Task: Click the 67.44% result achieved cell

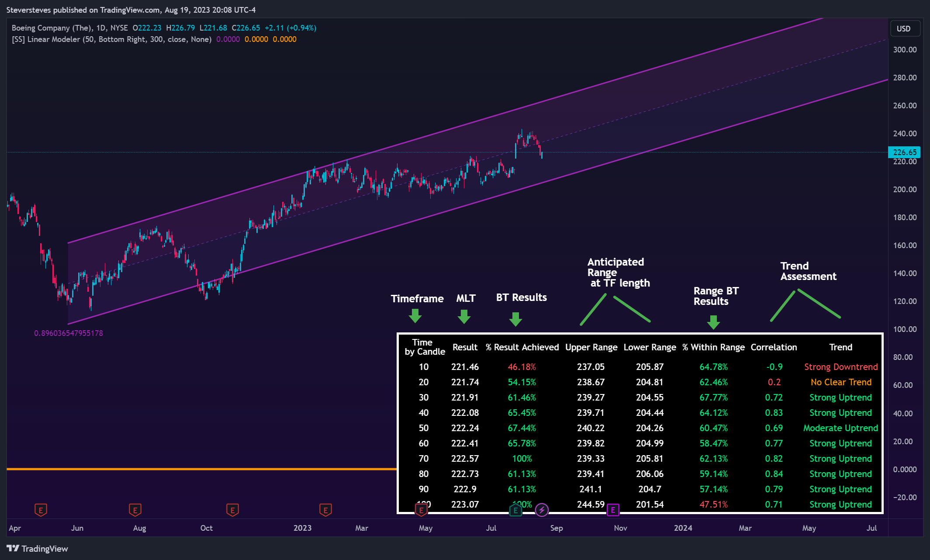Action: pyautogui.click(x=522, y=428)
